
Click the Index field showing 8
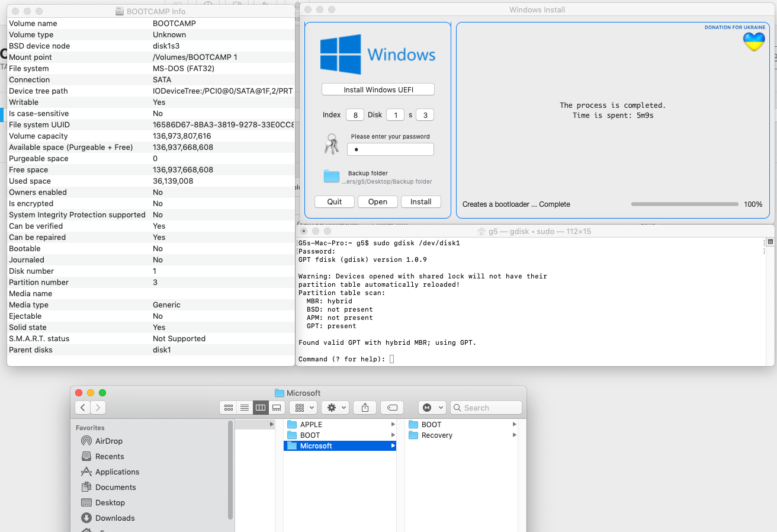(x=355, y=115)
